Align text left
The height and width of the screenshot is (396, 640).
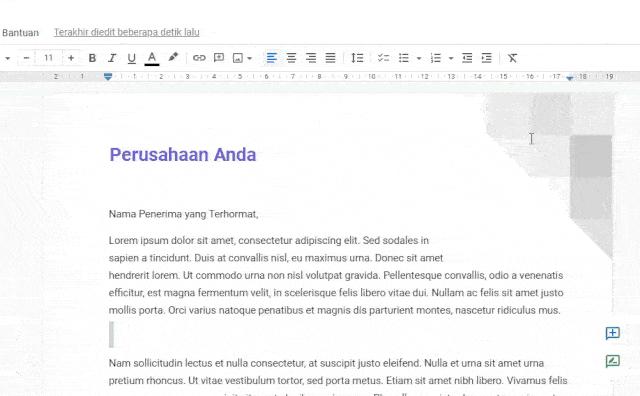pyautogui.click(x=271, y=58)
